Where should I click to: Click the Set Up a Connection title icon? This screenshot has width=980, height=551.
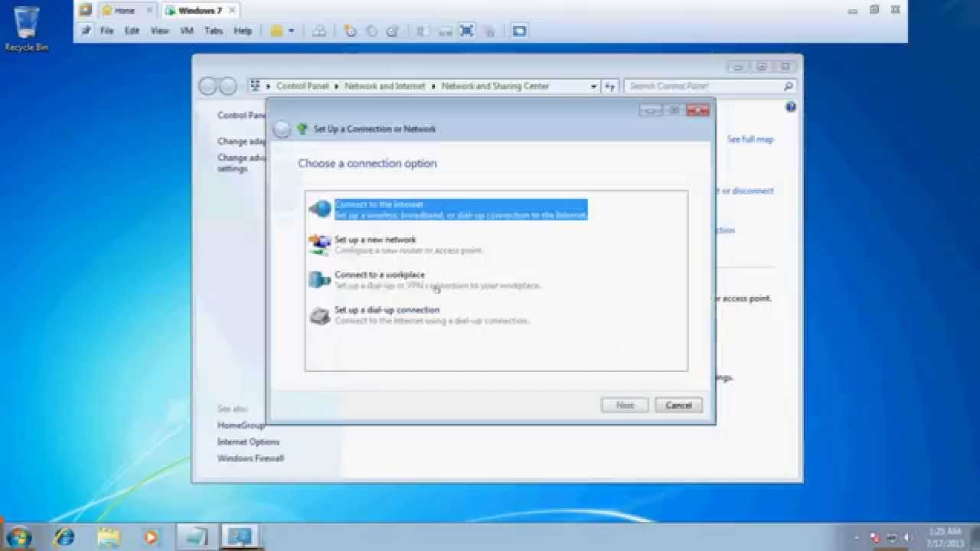click(x=302, y=129)
